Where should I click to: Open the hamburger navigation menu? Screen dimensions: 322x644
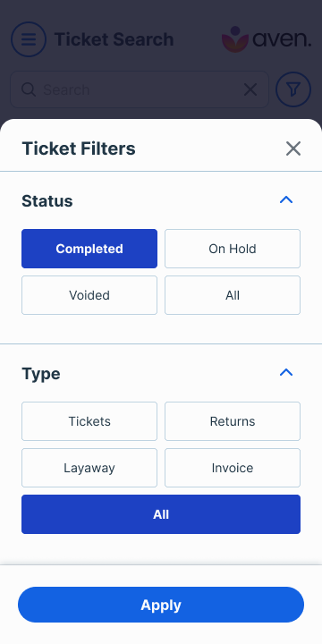pos(29,39)
